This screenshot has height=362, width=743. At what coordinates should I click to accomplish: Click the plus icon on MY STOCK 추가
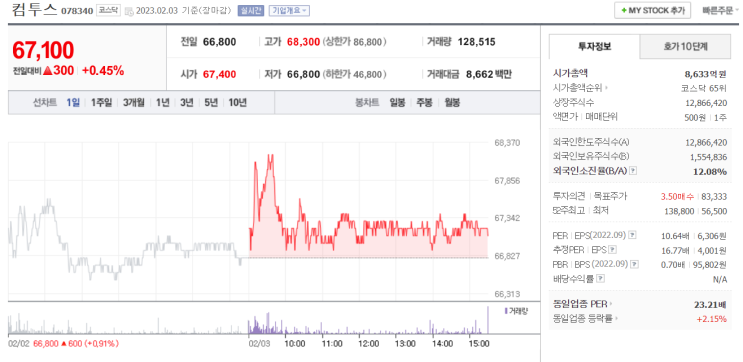624,10
